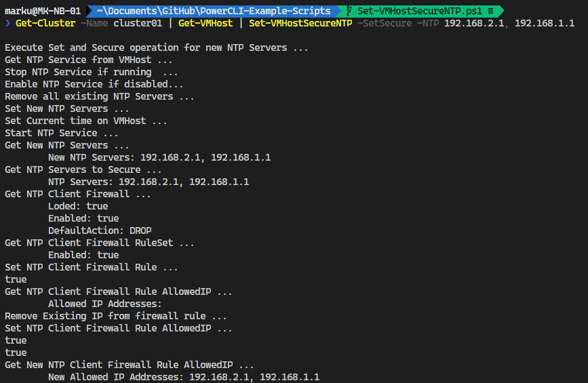Click the 'DefaultAction: DROP' output line
The width and height of the screenshot is (588, 383).
[x=100, y=230]
